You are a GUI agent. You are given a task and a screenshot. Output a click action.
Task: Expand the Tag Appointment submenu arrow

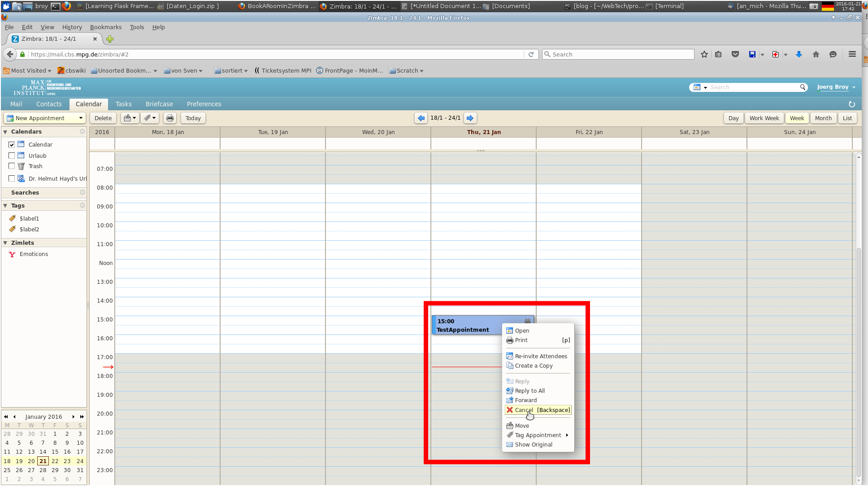568,435
